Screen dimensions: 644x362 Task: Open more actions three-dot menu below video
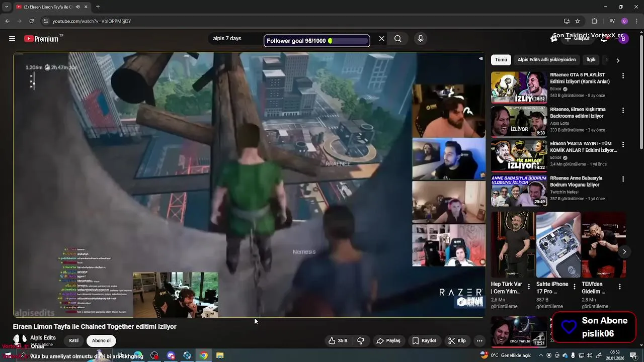479,341
